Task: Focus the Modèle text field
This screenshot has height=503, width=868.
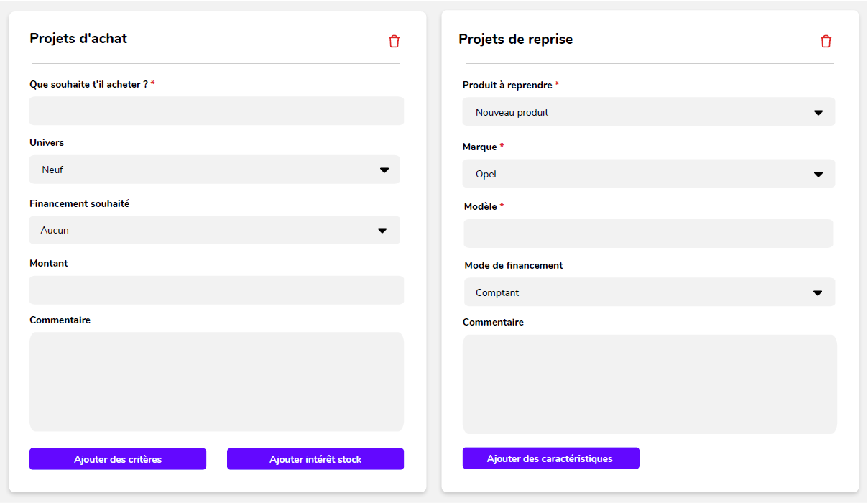Action: tap(648, 234)
